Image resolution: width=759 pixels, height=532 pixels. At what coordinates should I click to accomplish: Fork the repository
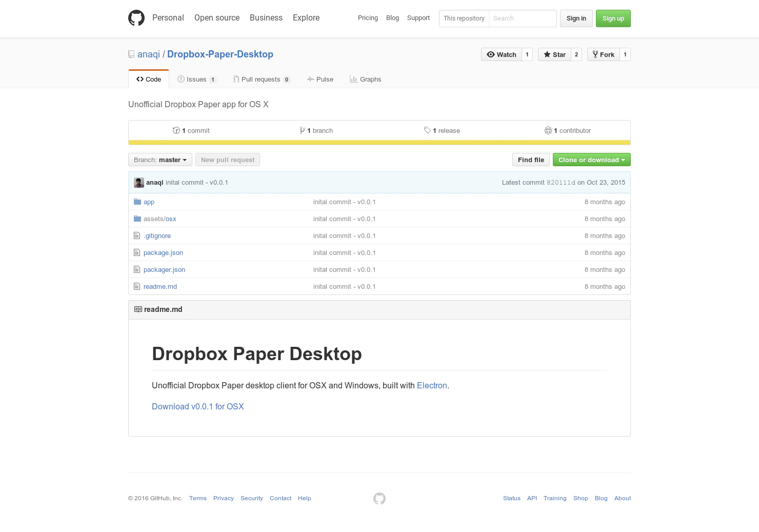[x=604, y=54]
